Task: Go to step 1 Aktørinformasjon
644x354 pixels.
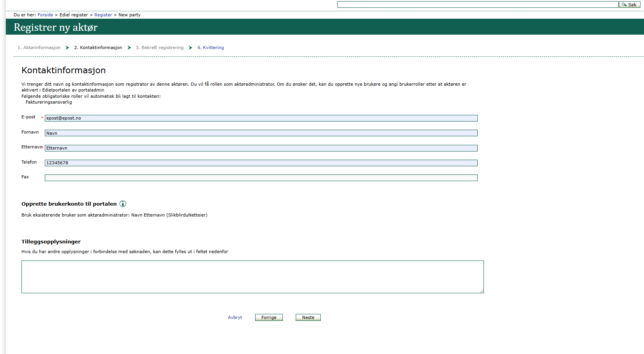Action: pos(39,48)
